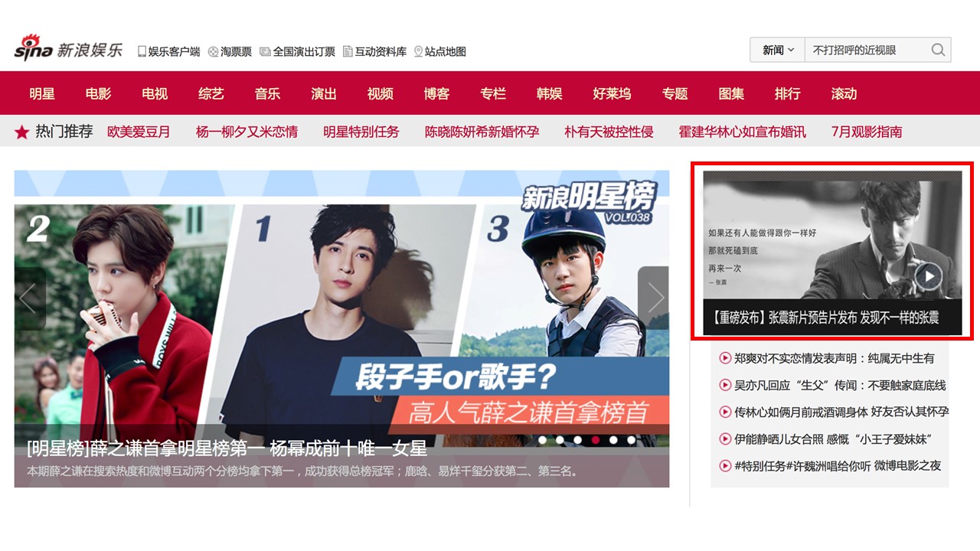Click play icon beside 吴亦凡 headline
Image resolution: width=980 pixels, height=551 pixels.
tap(724, 385)
